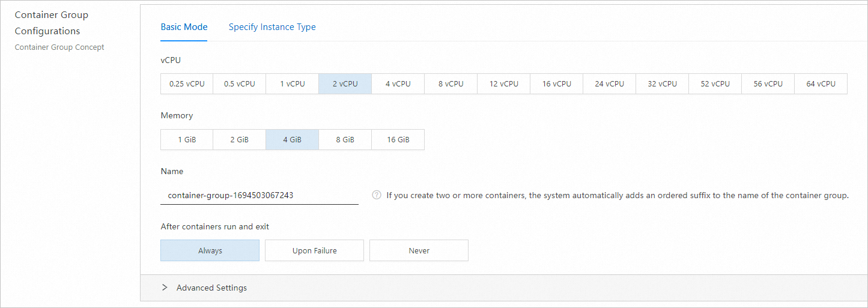Select 0.25 vCPU option
Image resolution: width=868 pixels, height=308 pixels.
point(187,84)
